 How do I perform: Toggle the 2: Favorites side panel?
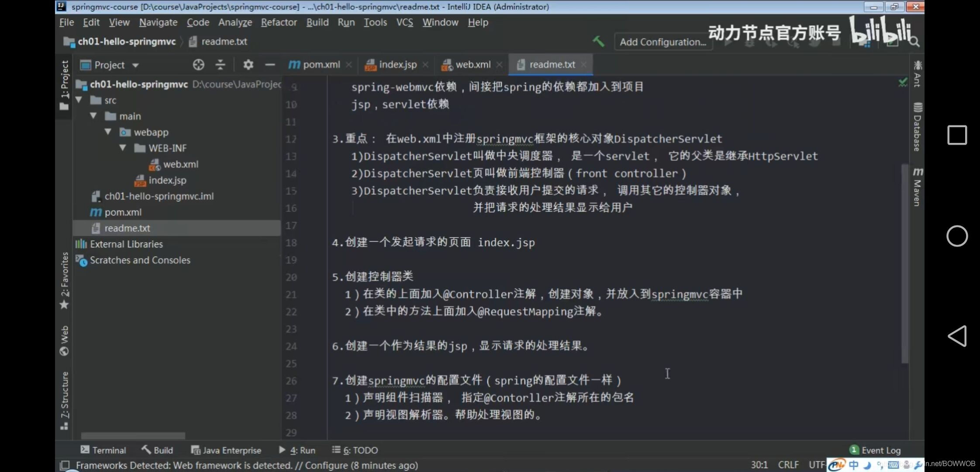[64, 280]
